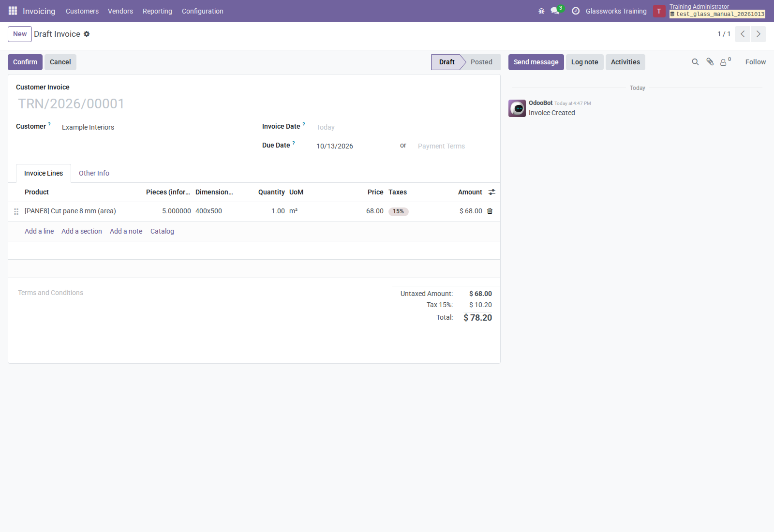Image resolution: width=774 pixels, height=532 pixels.
Task: Open the Configuration menu
Action: click(203, 11)
